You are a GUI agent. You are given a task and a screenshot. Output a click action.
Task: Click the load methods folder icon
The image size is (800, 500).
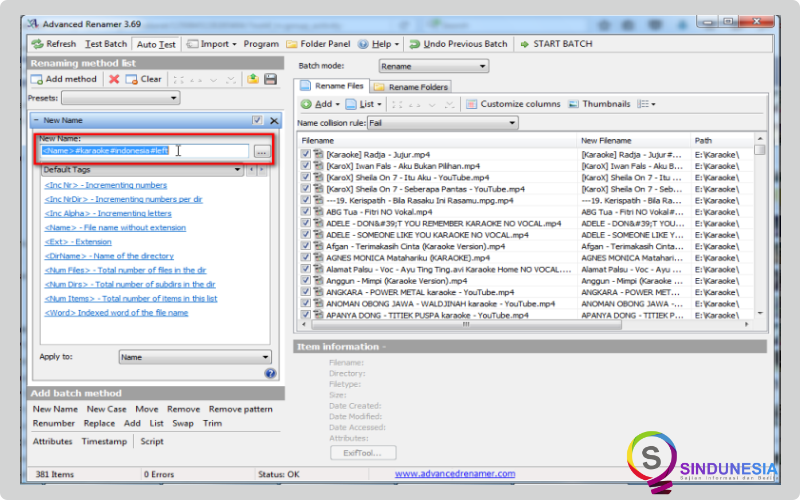coord(253,79)
